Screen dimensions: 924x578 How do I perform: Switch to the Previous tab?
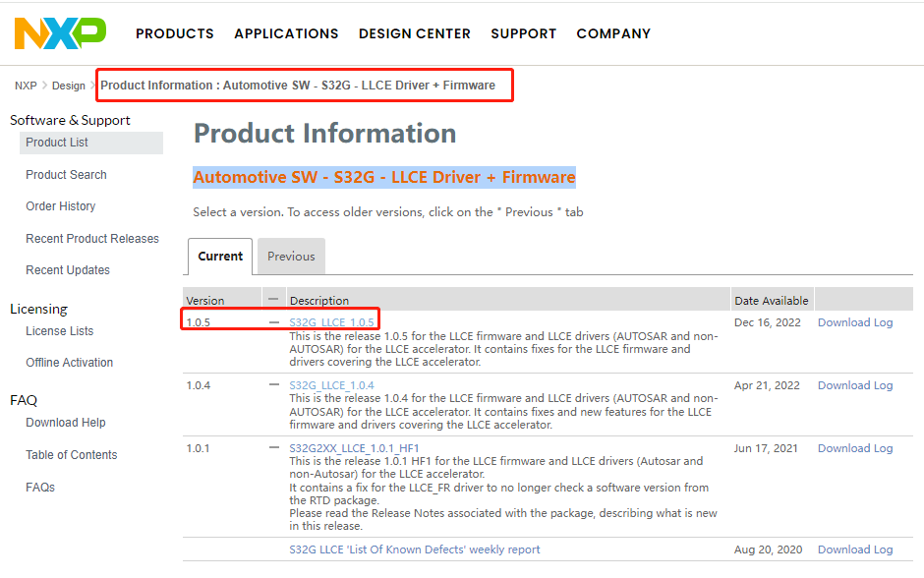click(291, 257)
